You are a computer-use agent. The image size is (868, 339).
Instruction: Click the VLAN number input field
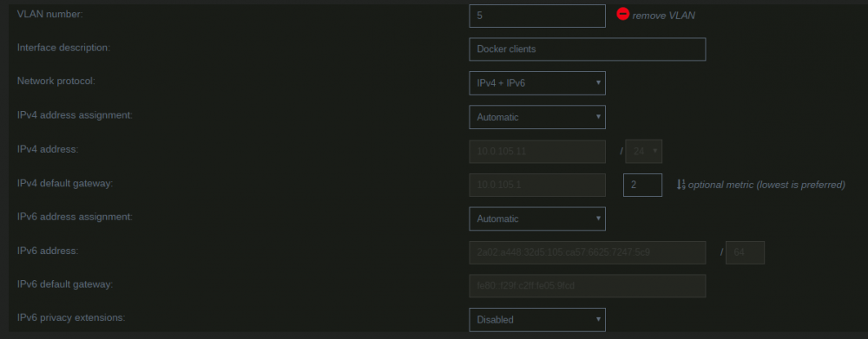pyautogui.click(x=537, y=16)
